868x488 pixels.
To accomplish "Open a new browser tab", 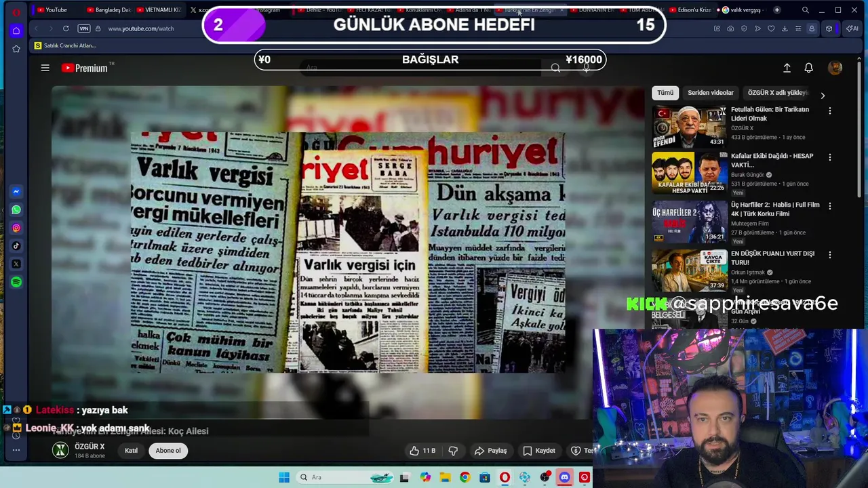I will click(x=776, y=10).
